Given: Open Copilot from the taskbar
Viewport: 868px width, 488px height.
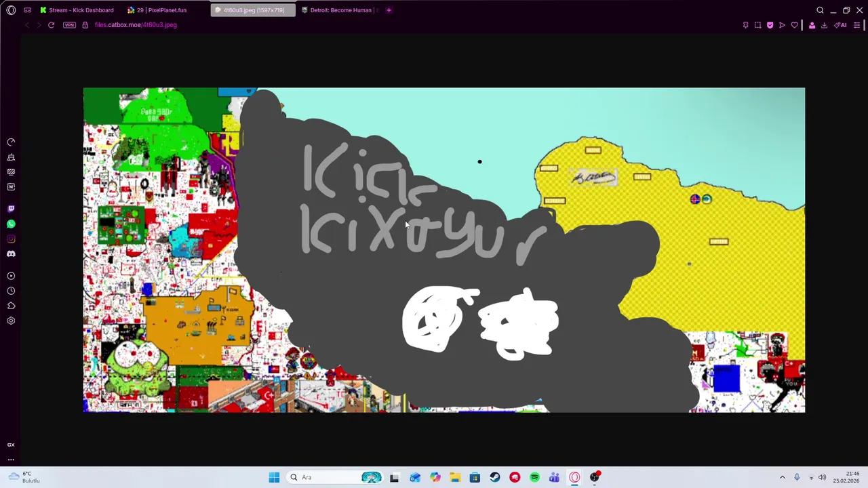Looking at the screenshot, I should pos(435,477).
